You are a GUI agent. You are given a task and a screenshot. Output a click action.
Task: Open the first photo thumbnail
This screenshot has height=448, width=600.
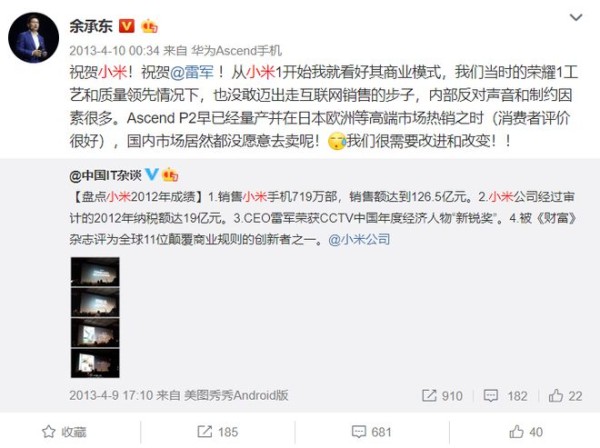pos(95,272)
